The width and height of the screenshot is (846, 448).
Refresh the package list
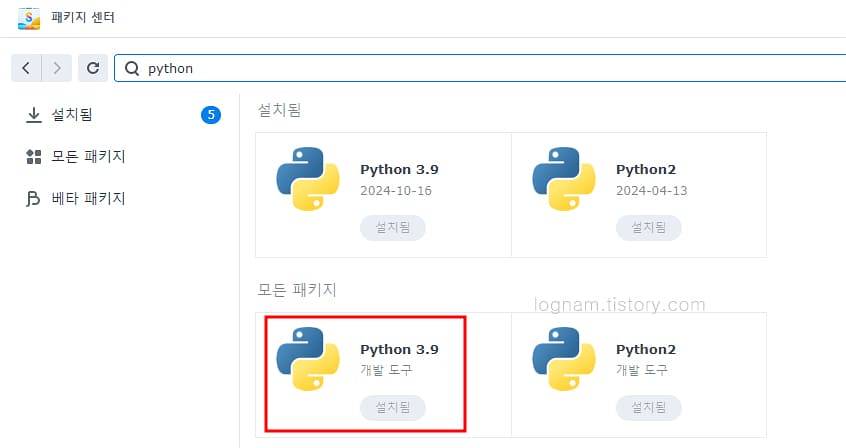click(93, 68)
